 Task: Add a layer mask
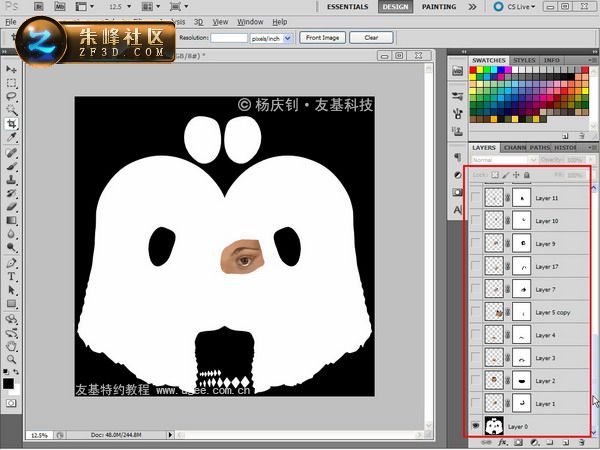pyautogui.click(x=518, y=442)
